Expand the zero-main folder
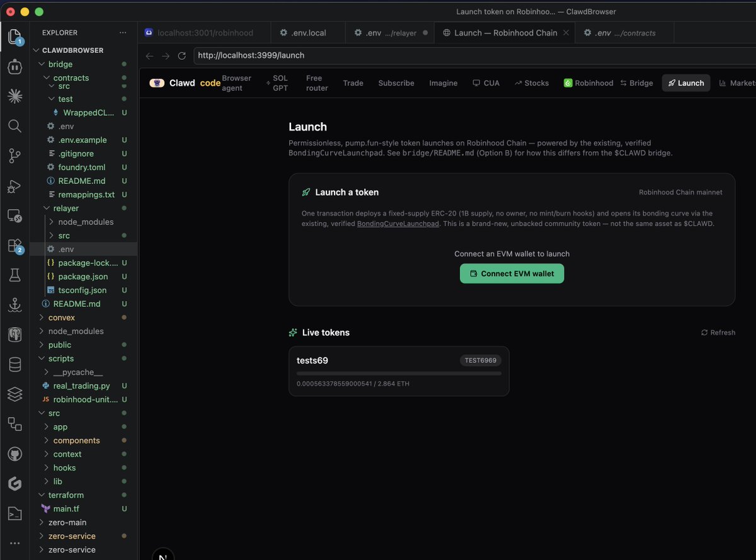The width and height of the screenshot is (756, 560). [x=67, y=522]
